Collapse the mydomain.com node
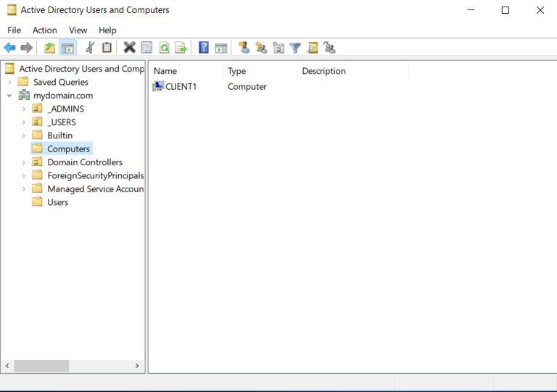 (x=9, y=96)
